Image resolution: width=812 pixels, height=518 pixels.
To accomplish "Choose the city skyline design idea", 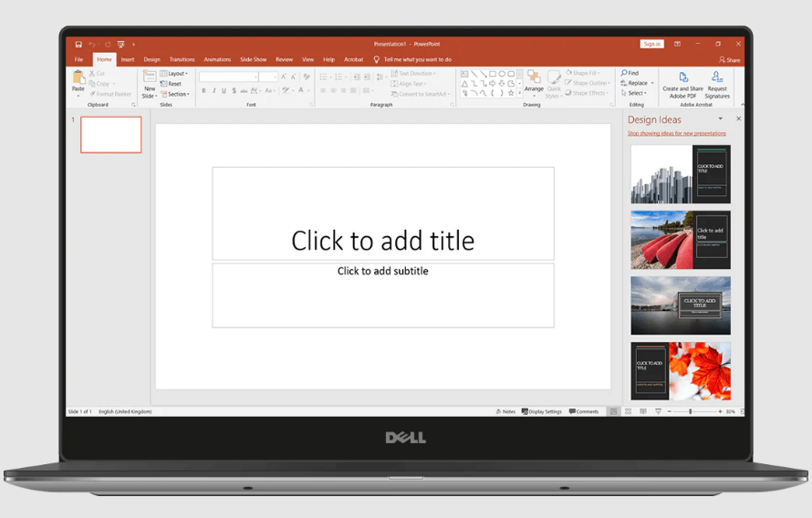I will coord(681,174).
